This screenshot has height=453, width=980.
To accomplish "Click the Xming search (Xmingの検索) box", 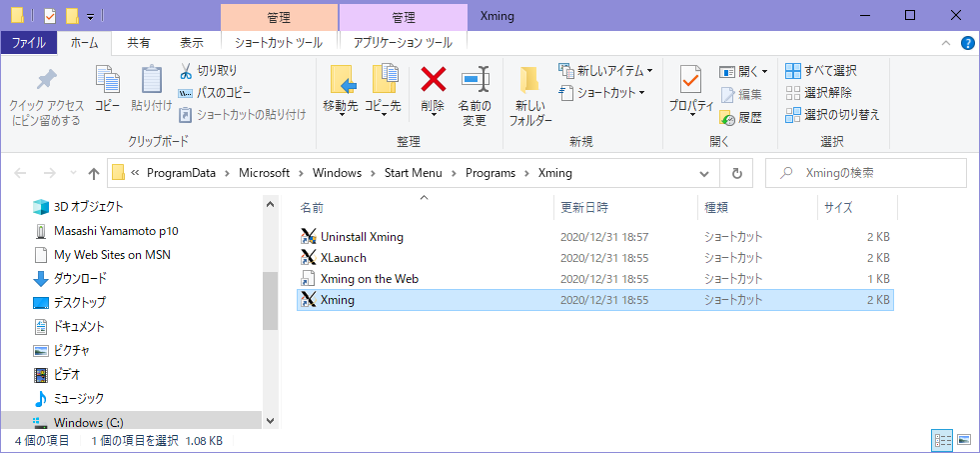I will (866, 173).
